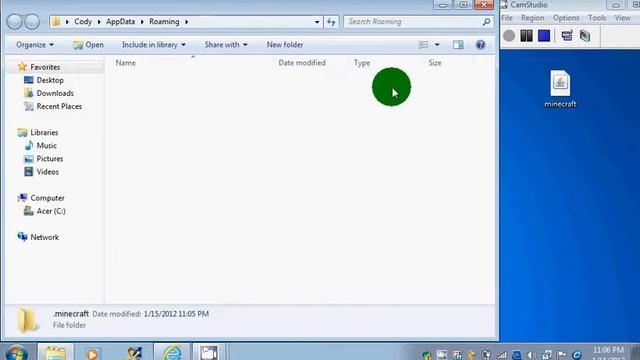The height and width of the screenshot is (360, 640).
Task: Go to the AppData path segment
Action: click(120, 22)
